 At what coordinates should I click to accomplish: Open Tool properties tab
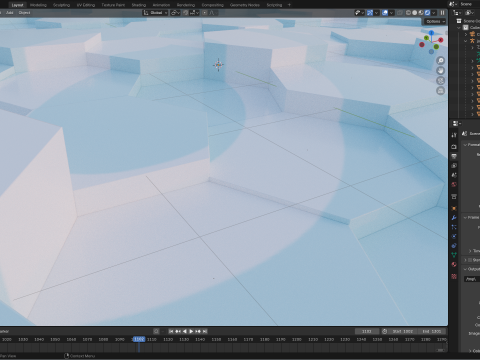coord(454,135)
